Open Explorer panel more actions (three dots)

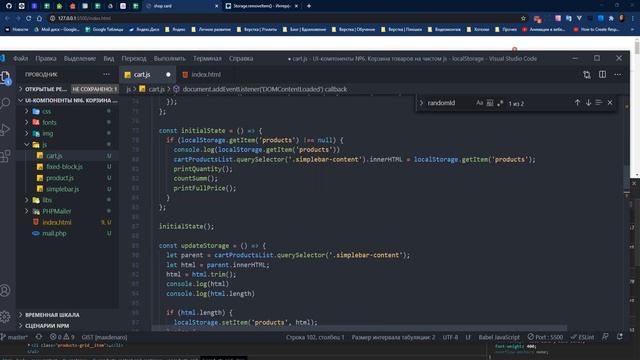tap(107, 74)
